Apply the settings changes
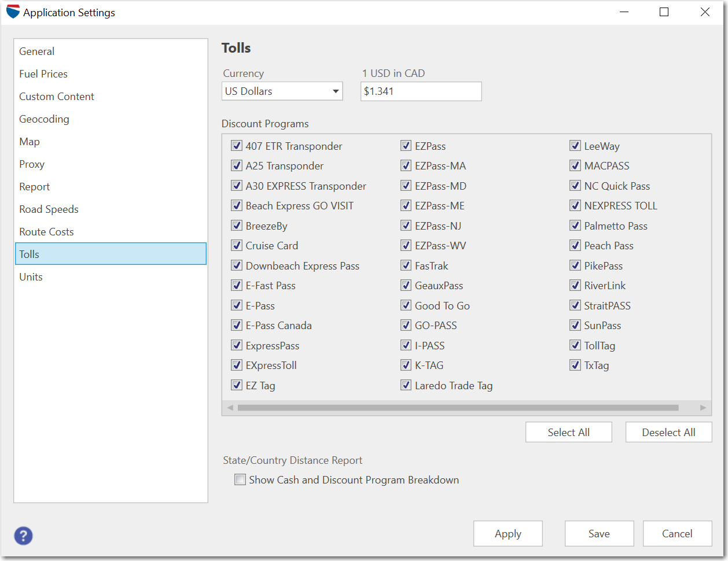Viewport: 728px width, 561px height. (x=508, y=534)
